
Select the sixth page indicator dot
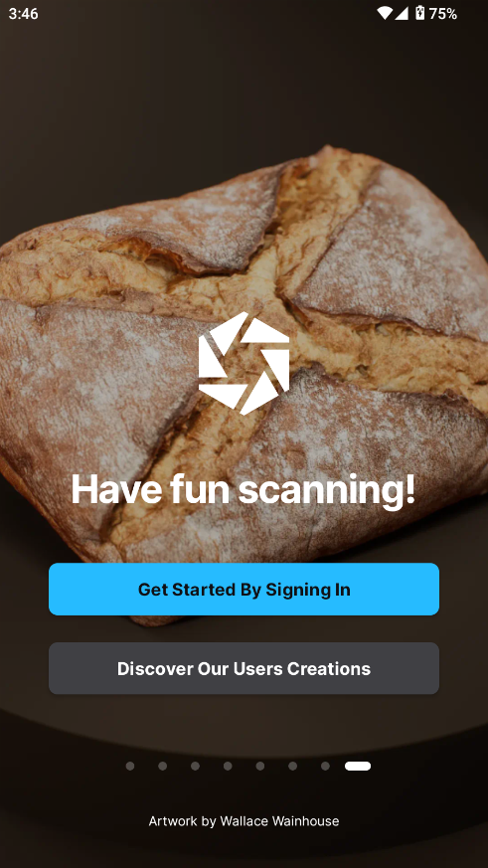pyautogui.click(x=292, y=767)
